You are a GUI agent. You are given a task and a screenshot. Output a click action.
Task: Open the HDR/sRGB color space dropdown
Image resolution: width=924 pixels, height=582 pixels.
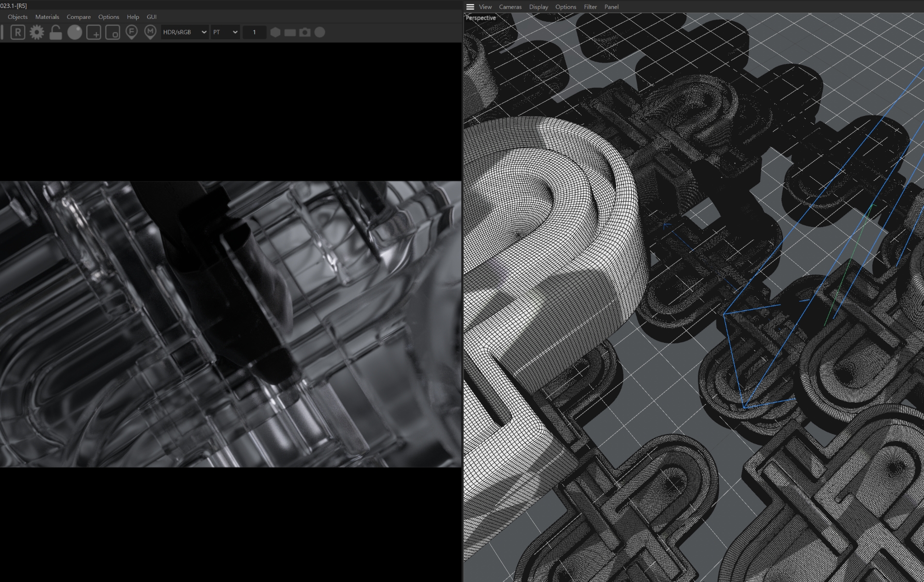click(x=185, y=32)
